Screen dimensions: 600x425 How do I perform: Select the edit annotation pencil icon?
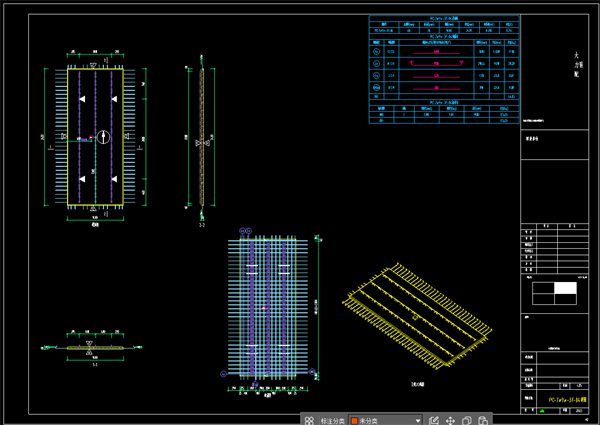(x=434, y=421)
